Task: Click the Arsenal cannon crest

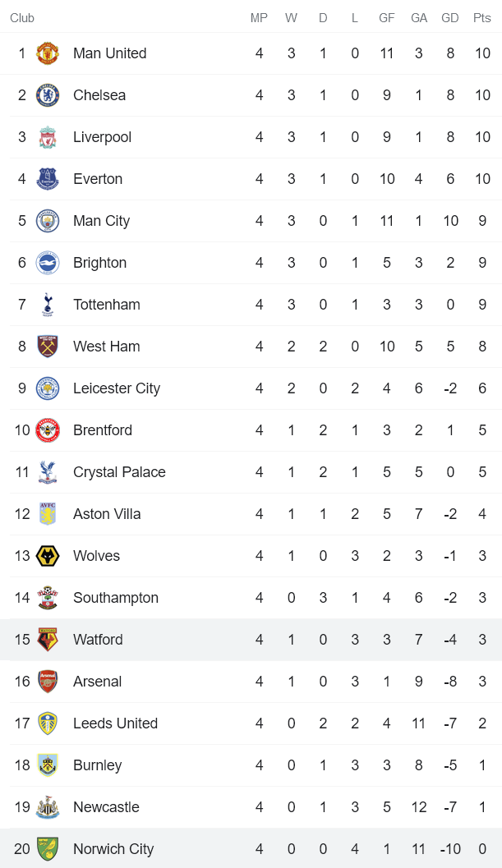Action: (48, 682)
